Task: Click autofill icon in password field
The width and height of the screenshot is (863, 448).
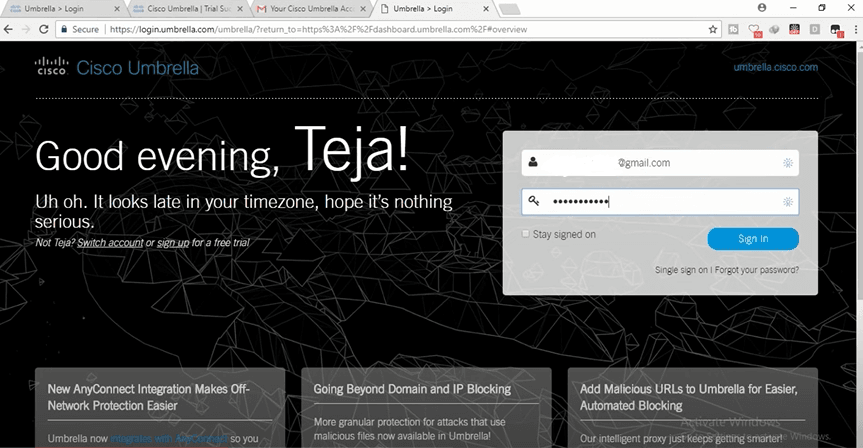Action: click(788, 202)
